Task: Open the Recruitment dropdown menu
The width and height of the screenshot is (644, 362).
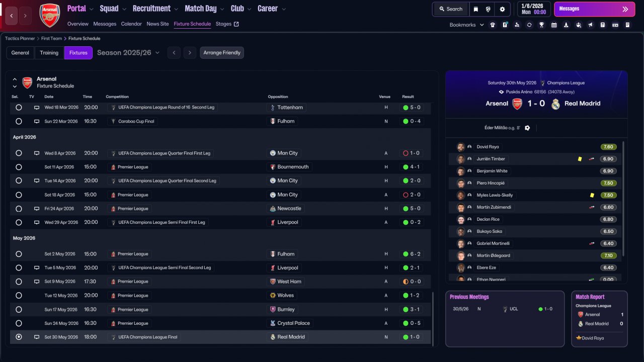Action: click(155, 9)
